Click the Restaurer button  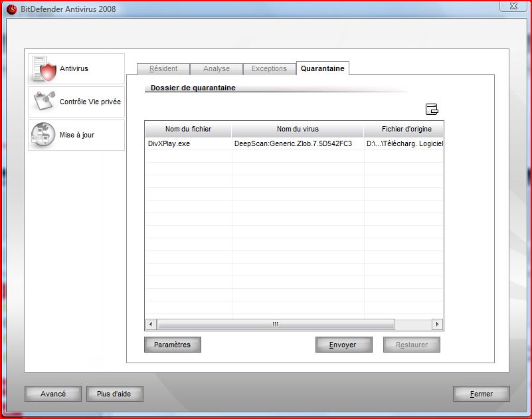(x=412, y=345)
